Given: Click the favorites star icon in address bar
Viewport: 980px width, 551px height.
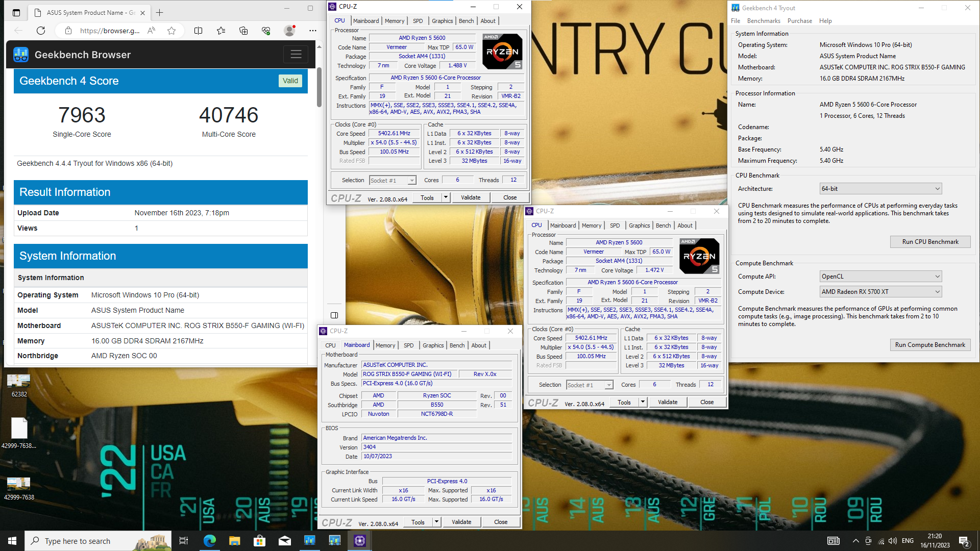Looking at the screenshot, I should [x=171, y=31].
